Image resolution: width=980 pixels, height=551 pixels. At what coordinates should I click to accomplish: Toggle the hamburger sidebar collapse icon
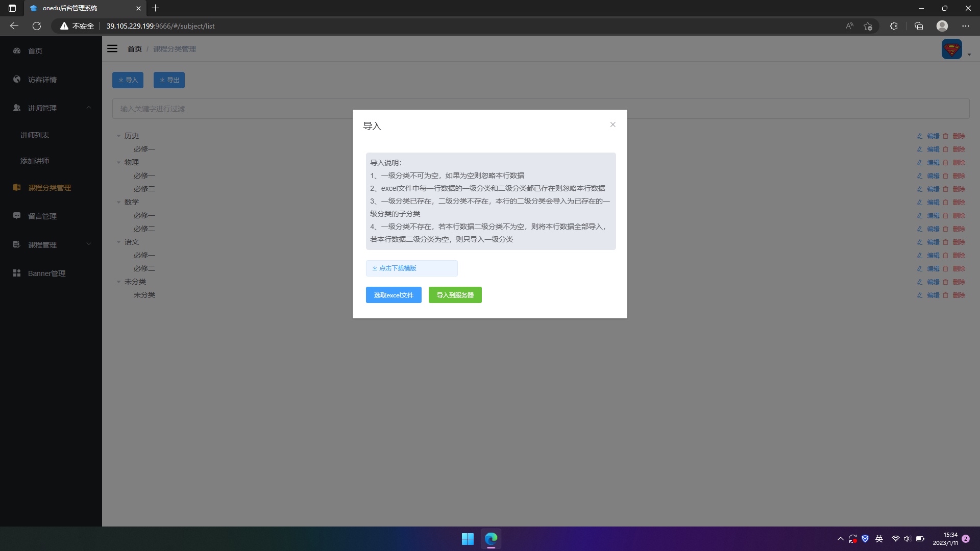click(x=112, y=48)
